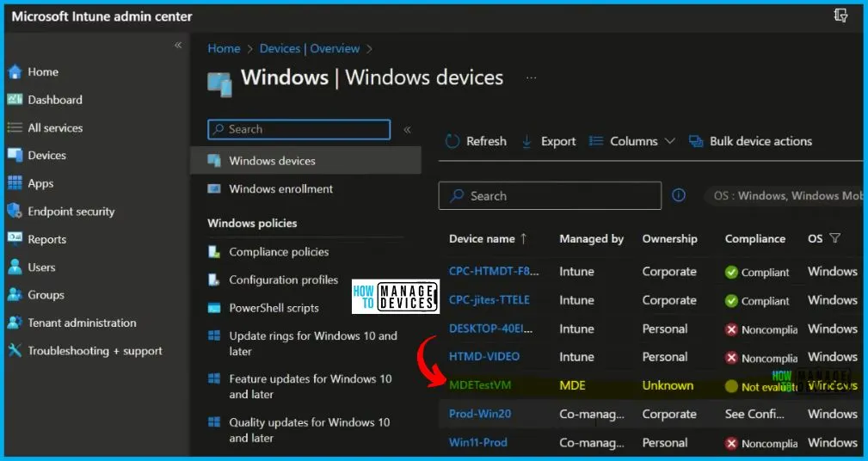Click the Compliance column header

tap(755, 239)
